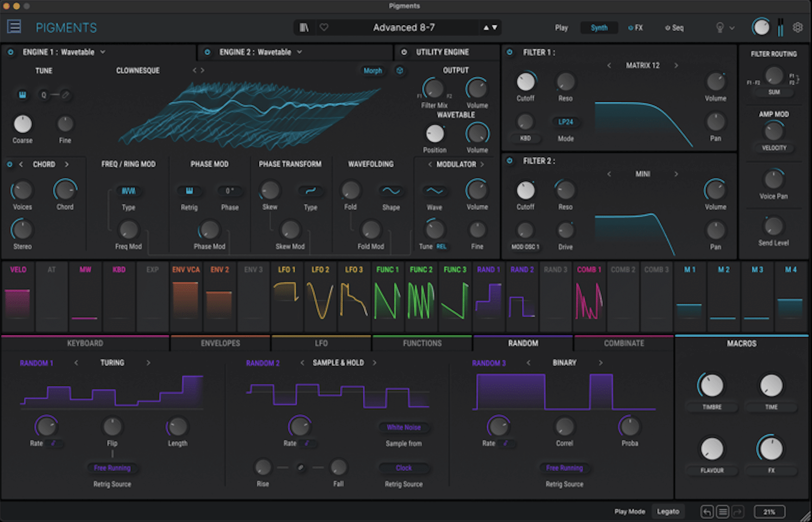Click Random 1 Free Running retrig button
The height and width of the screenshot is (522, 812).
[x=112, y=468]
